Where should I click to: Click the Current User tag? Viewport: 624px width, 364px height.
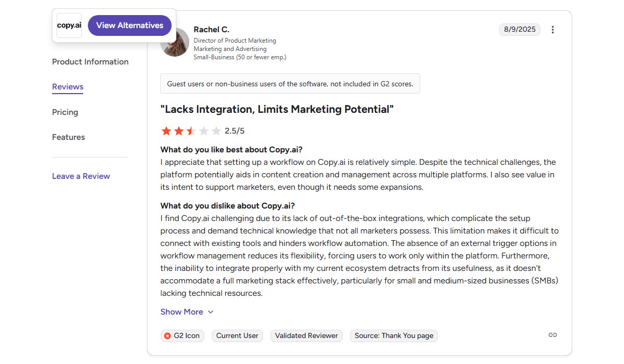pyautogui.click(x=237, y=336)
